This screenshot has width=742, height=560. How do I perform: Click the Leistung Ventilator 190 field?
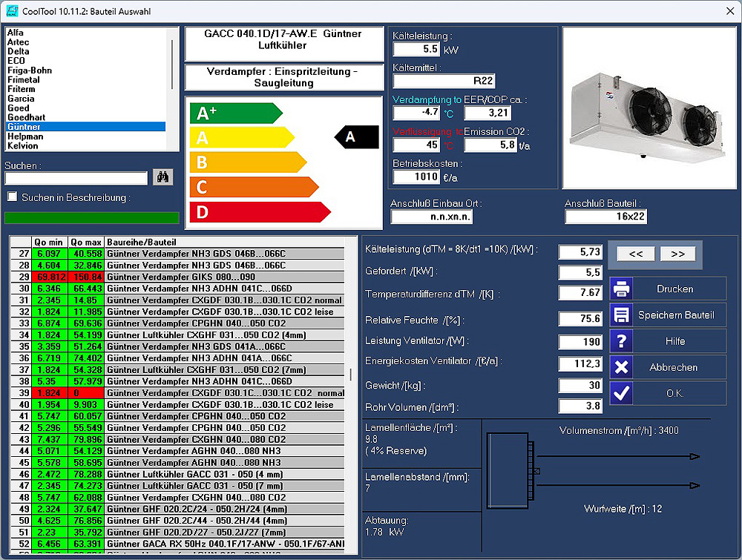pos(580,341)
